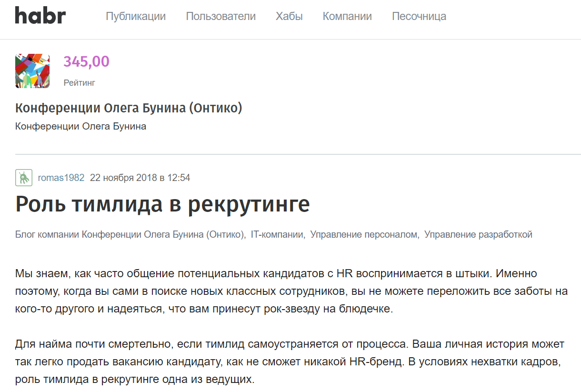Select the Управление персоналом hub link
The width and height of the screenshot is (581, 392).
coord(364,234)
